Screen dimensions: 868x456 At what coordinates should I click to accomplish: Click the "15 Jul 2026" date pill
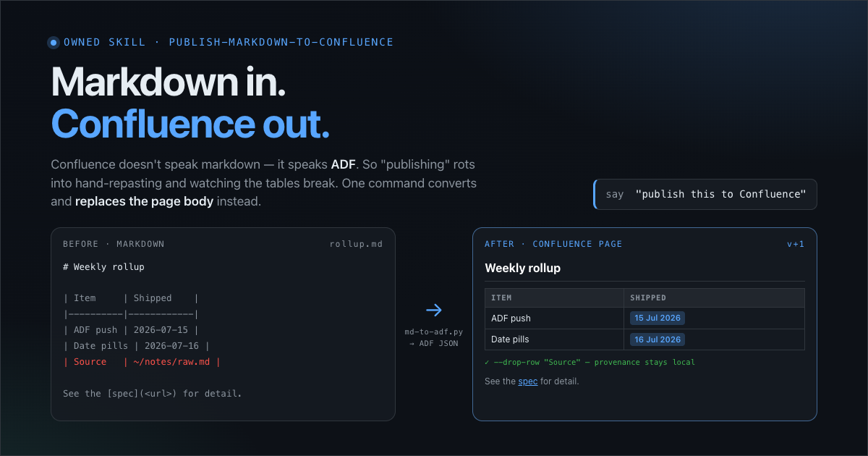tap(658, 318)
